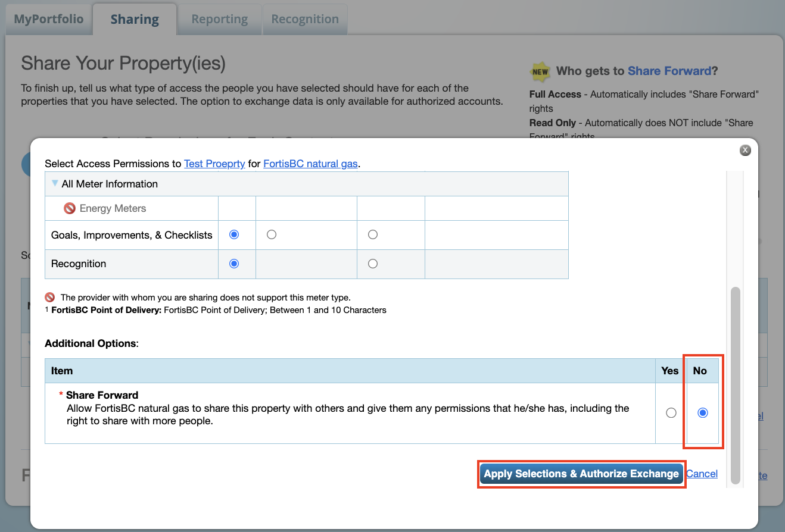Select middle radio for Goals, Improvements, & Checklists
Image resolution: width=785 pixels, height=532 pixels.
(272, 235)
